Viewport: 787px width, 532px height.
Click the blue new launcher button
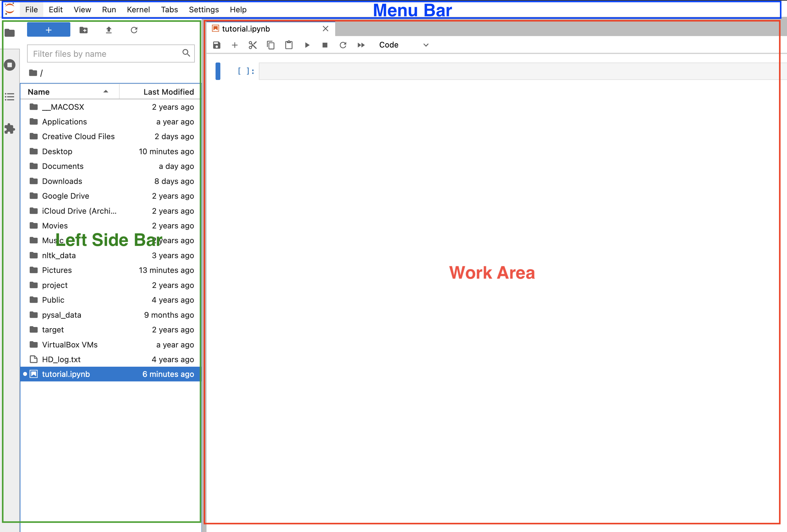48,30
